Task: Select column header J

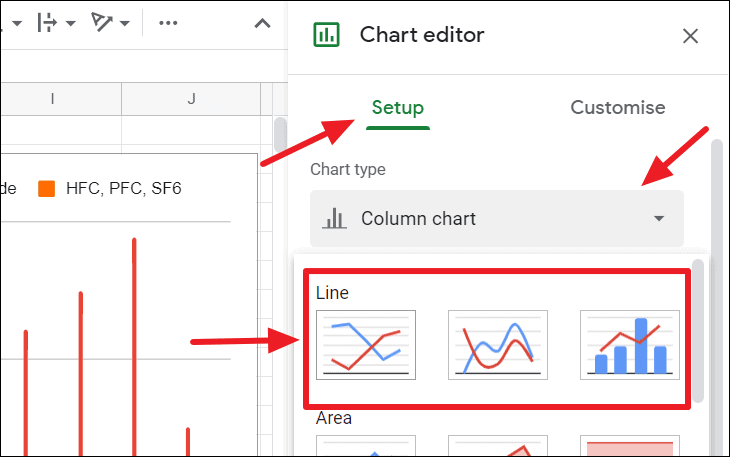Action: coord(191,99)
